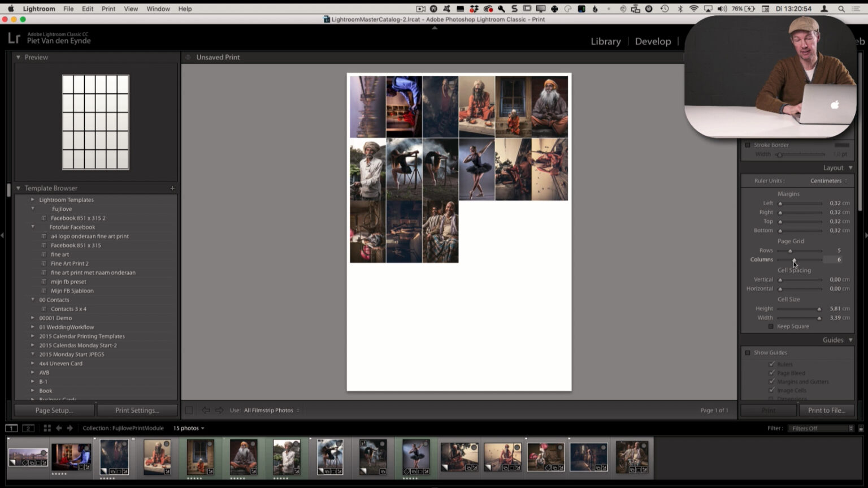Viewport: 868px width, 488px height.
Task: Click the Page Setup button
Action: 54,410
